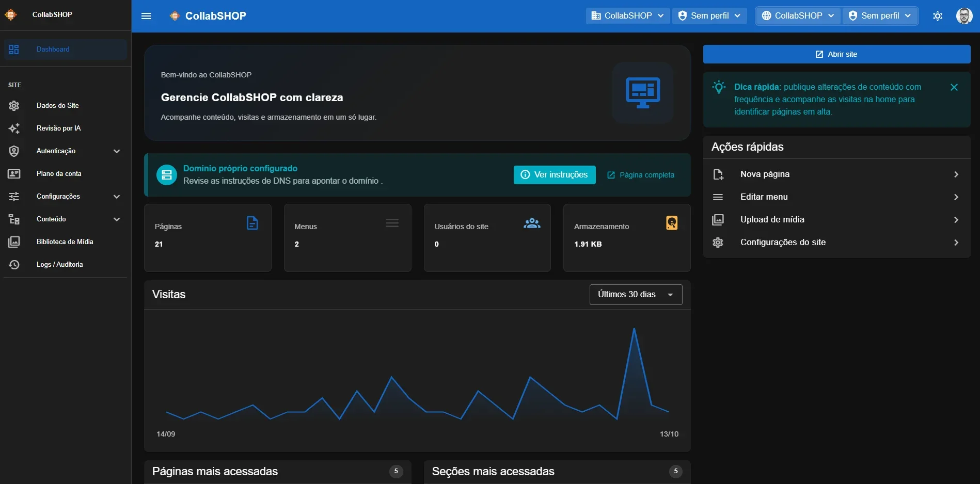The image size is (980, 484).
Task: Select the Nova página quick action
Action: [x=836, y=174]
